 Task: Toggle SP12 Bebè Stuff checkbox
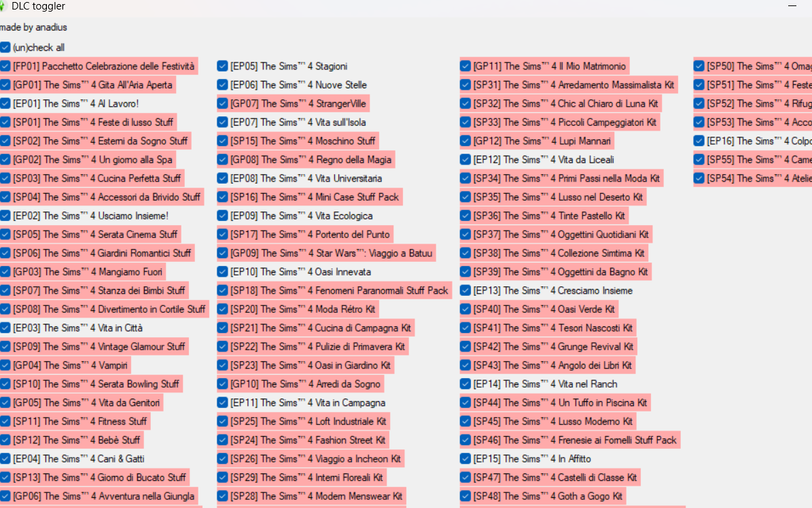(x=5, y=439)
